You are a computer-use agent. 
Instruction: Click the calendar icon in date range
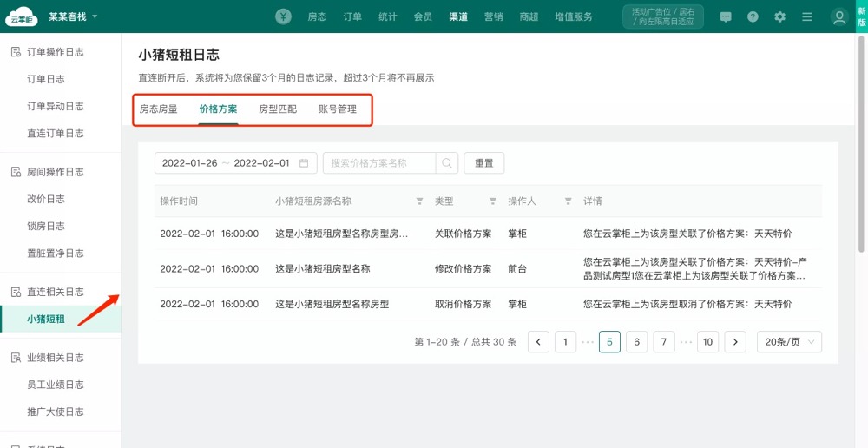(304, 163)
